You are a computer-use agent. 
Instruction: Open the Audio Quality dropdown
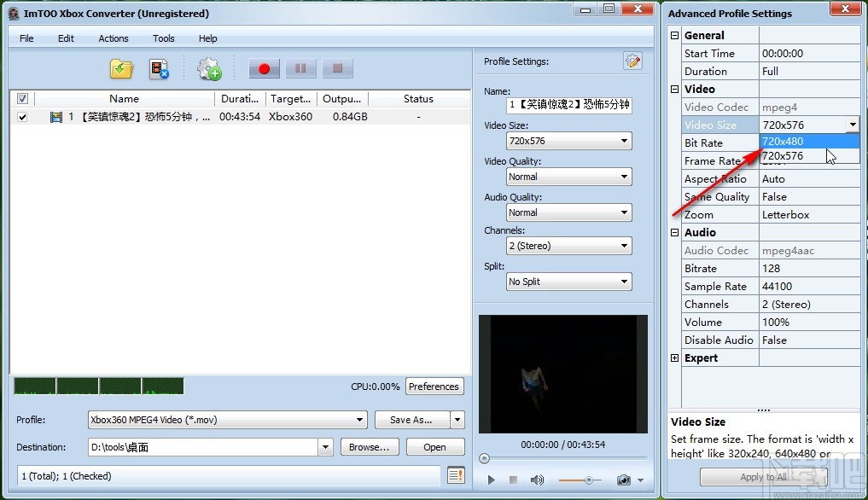pyautogui.click(x=569, y=212)
